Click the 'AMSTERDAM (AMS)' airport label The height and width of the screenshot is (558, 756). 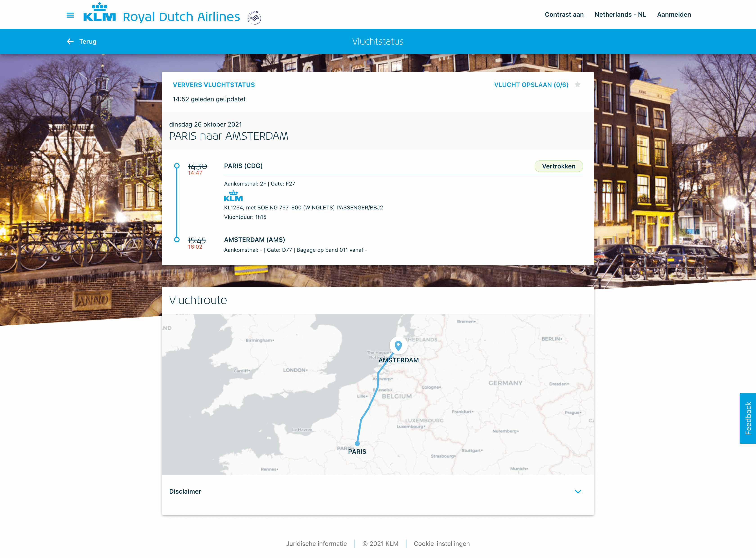tap(254, 240)
